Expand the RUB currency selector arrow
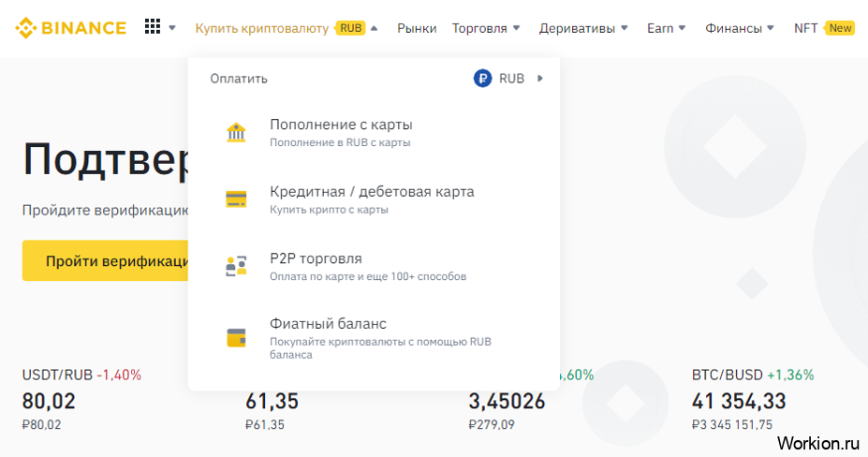This screenshot has height=457, width=868. pyautogui.click(x=540, y=79)
